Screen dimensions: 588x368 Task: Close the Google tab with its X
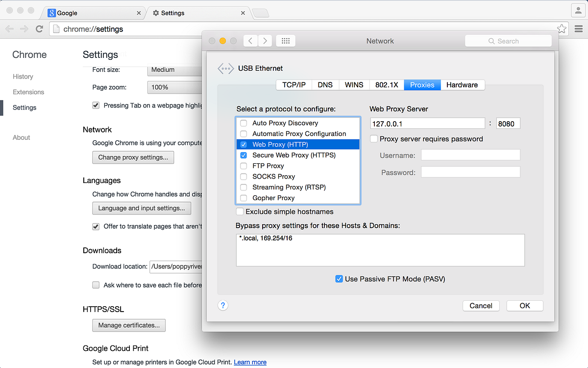[x=139, y=13]
